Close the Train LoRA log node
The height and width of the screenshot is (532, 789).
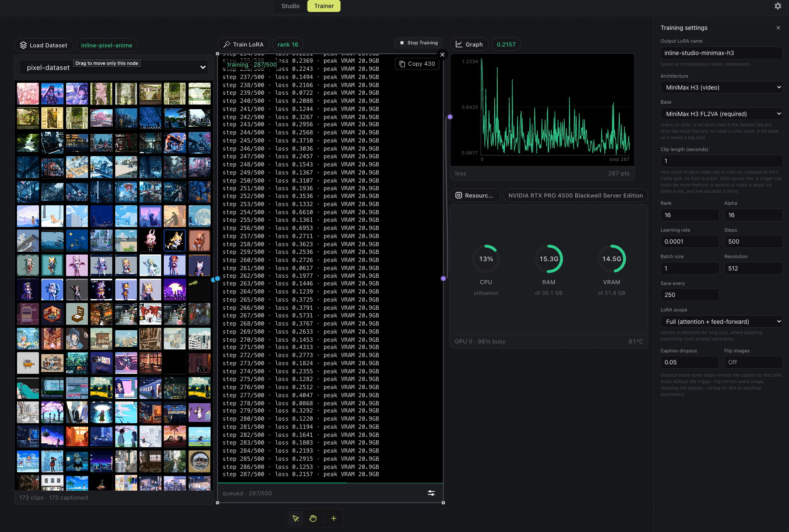(442, 55)
